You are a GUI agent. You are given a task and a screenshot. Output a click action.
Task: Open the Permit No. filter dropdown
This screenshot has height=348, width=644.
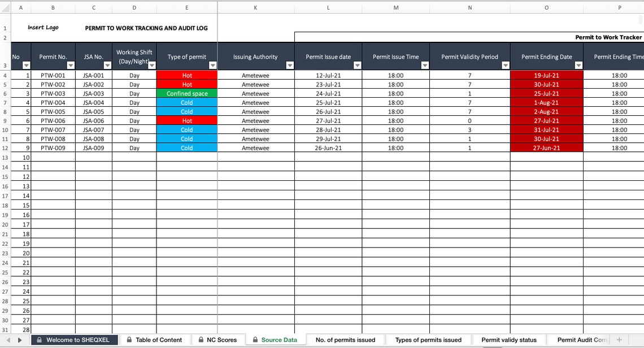tap(71, 66)
